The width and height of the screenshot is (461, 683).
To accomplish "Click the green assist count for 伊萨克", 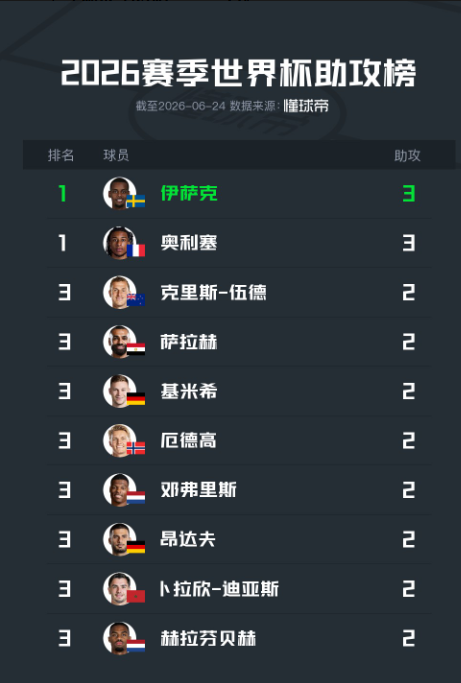I will [x=409, y=193].
